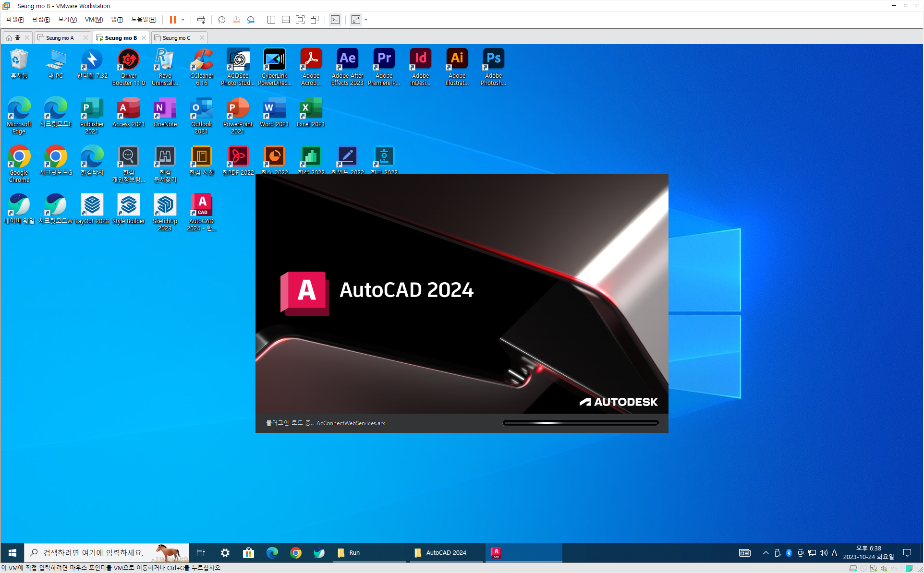Screen dimensions: 924x573
Task: Click the AutoCAD splash loading progress bar
Action: pyautogui.click(x=580, y=423)
